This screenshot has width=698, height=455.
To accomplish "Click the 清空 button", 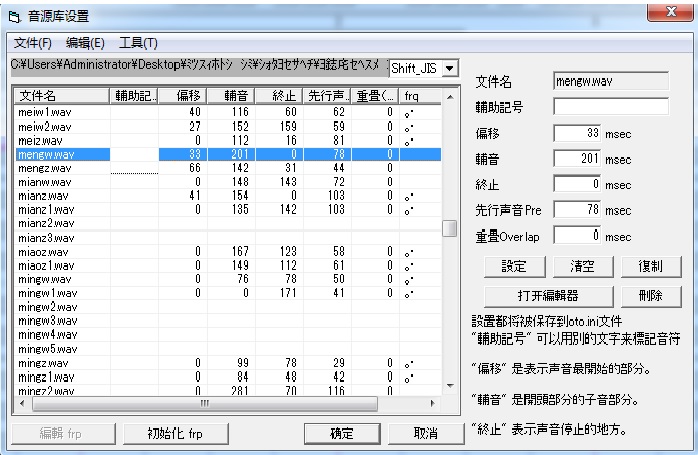I will 583,267.
